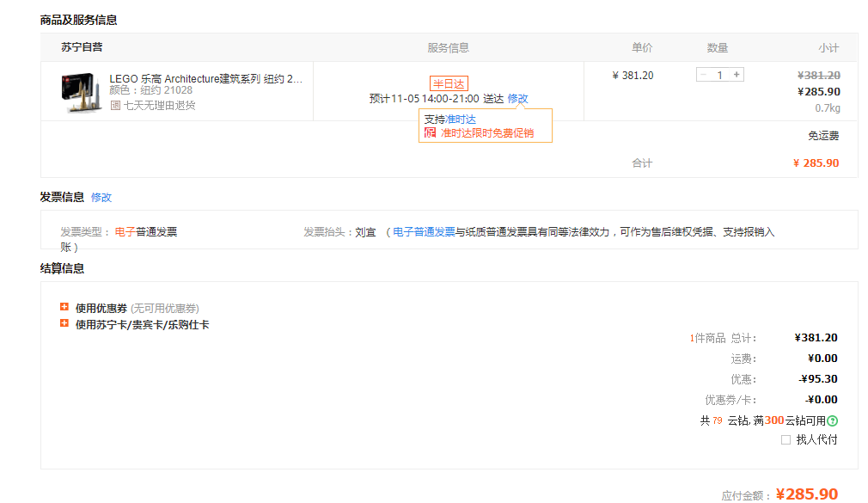Image resolution: width=868 pixels, height=503 pixels.
Task: Tick the 找人代付 checkbox
Action: tap(785, 440)
